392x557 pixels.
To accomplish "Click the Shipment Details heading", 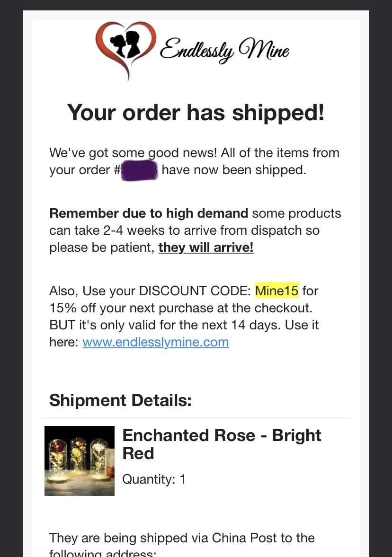I will 120,400.
